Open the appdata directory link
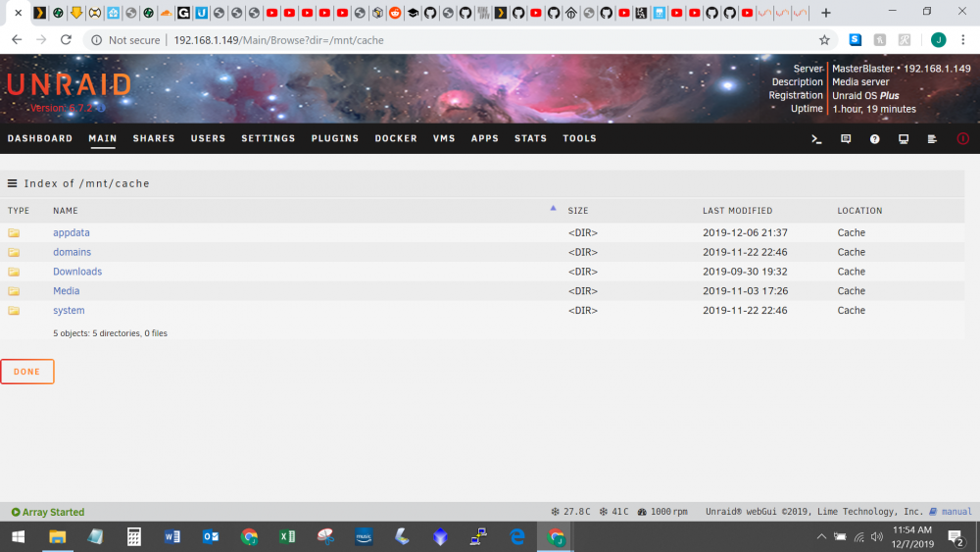The width and height of the screenshot is (980, 552). (72, 232)
